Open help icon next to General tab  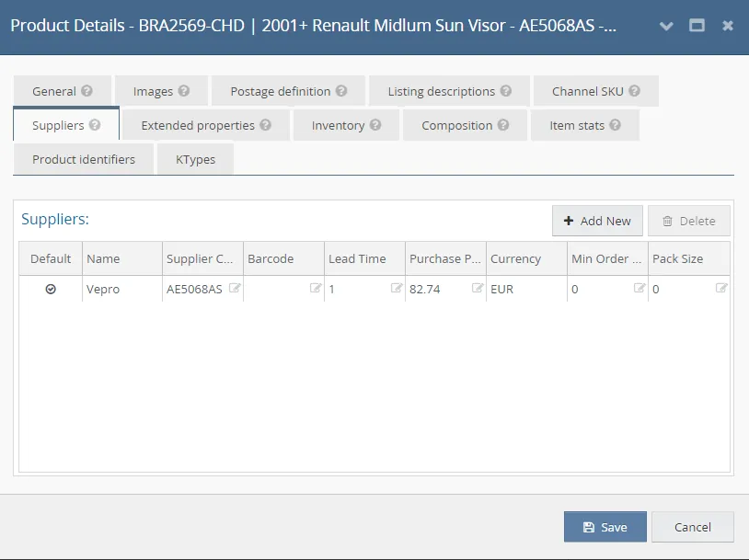(x=86, y=91)
